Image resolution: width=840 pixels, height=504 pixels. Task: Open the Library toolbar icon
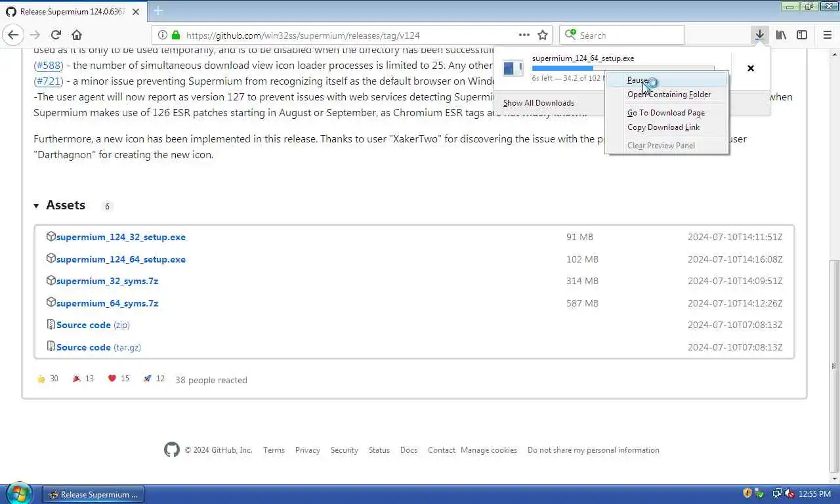[x=781, y=35]
